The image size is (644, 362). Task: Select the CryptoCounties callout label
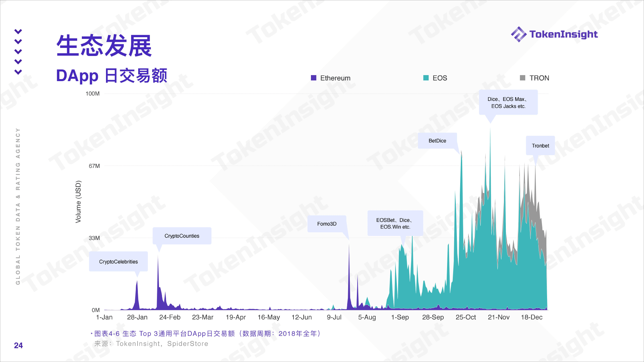pyautogui.click(x=182, y=236)
